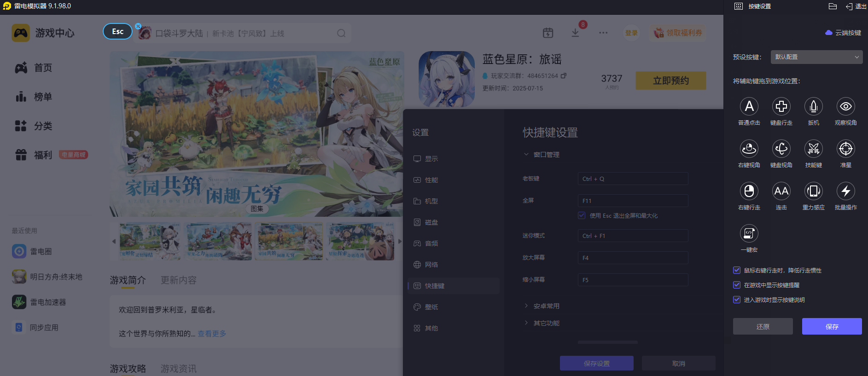The height and width of the screenshot is (376, 868).
Task: Select the 重力感应 gravity sensor icon
Action: coord(814,191)
